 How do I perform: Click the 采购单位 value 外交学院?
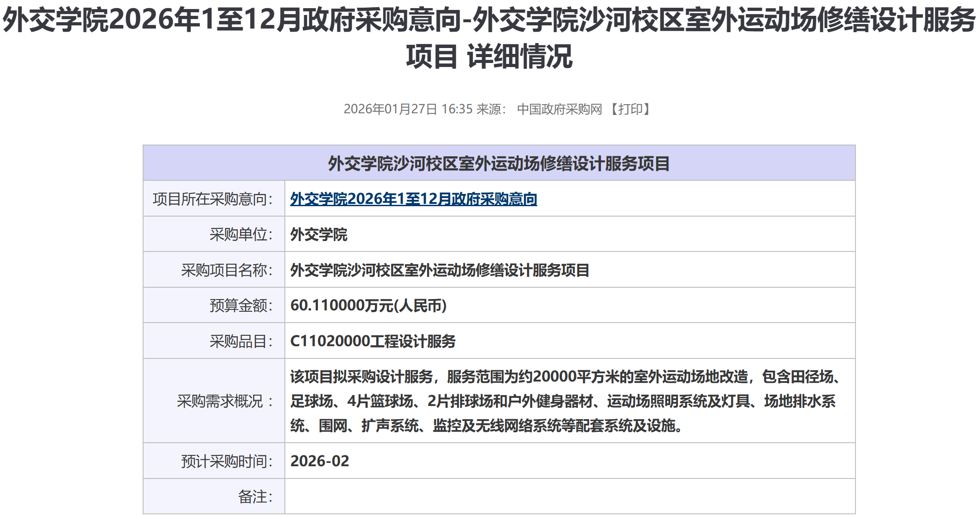(318, 235)
